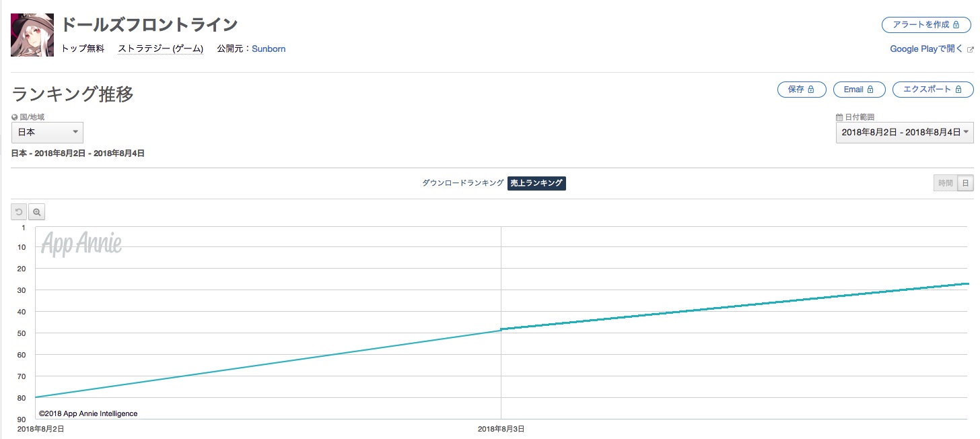Click the トップ無料 label
This screenshot has width=980, height=439.
click(x=83, y=48)
